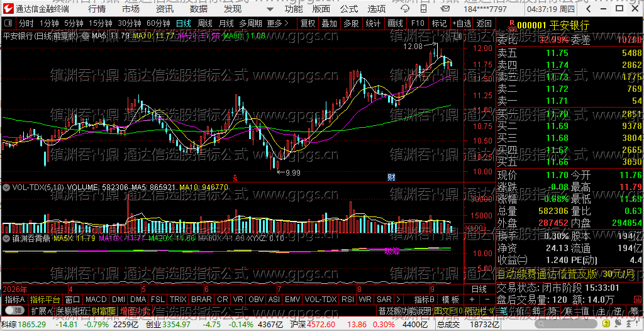The image size is (644, 331).
Task: Switch to the 分时 chart tab
Action: pyautogui.click(x=26, y=23)
